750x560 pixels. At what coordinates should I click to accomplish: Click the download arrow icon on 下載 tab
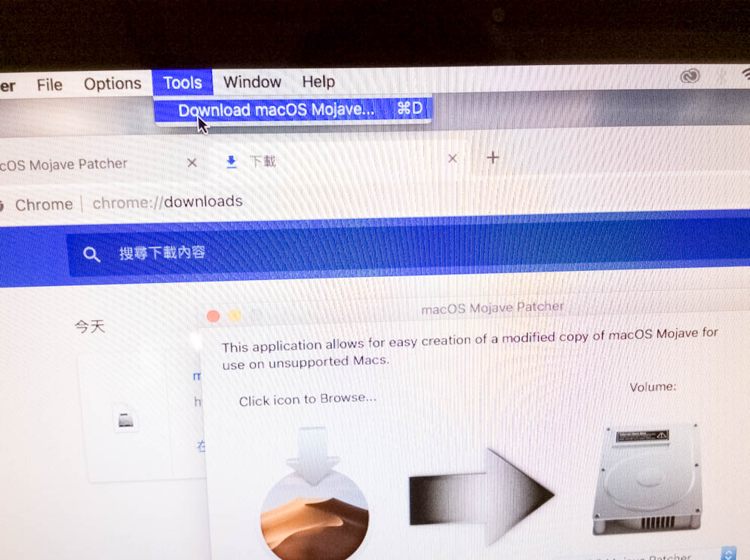point(231,162)
